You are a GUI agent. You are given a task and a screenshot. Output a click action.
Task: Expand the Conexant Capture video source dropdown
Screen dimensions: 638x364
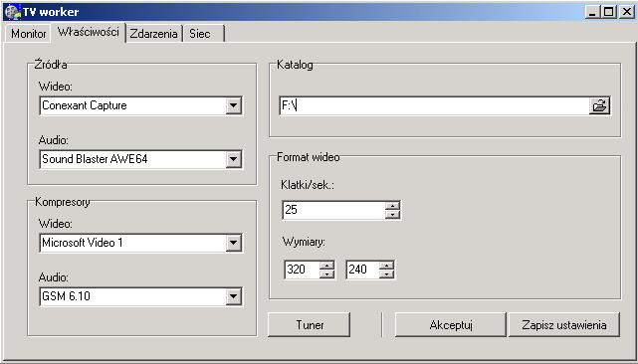click(233, 105)
